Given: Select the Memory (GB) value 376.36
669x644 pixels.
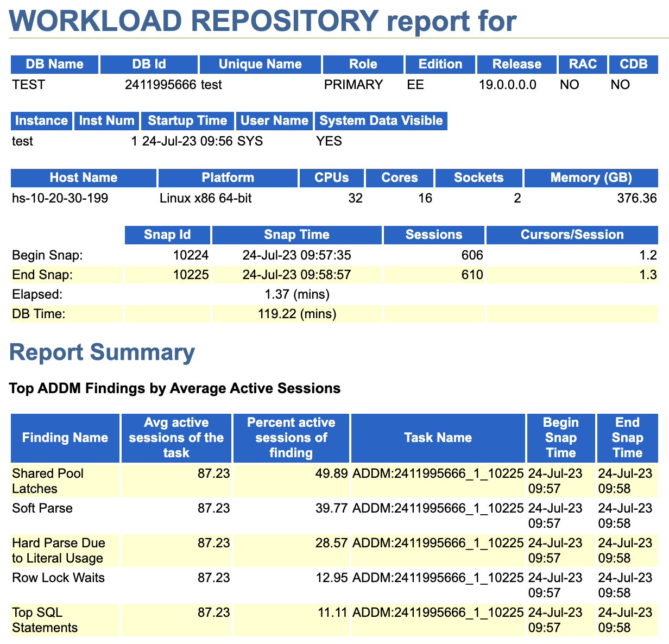Looking at the screenshot, I should 637,198.
